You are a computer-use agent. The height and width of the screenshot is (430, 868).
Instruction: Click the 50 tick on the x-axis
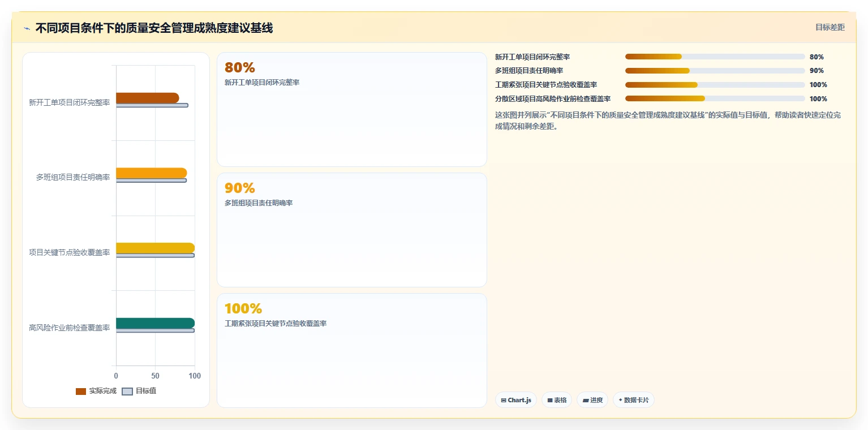[x=155, y=376]
